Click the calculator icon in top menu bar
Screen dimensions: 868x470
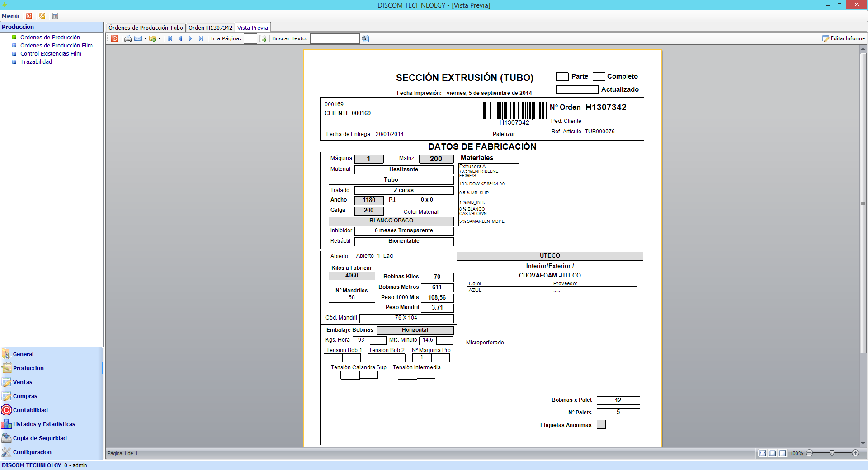55,16
